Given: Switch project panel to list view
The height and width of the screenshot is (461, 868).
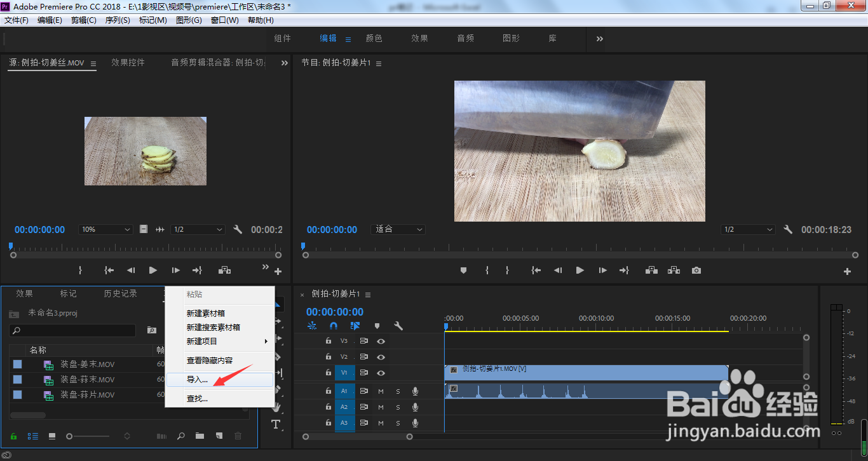Looking at the screenshot, I should (32, 436).
